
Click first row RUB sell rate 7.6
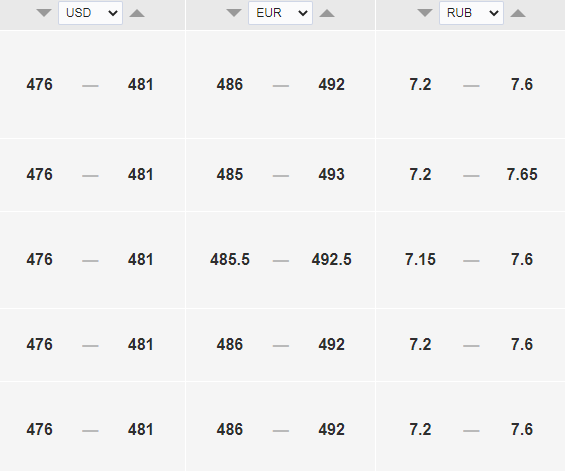click(x=522, y=84)
